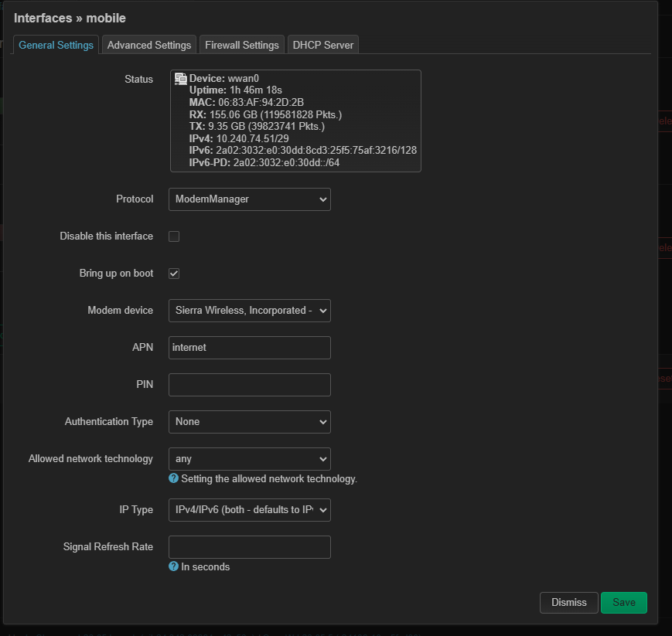Viewport: 672px width, 636px height.
Task: Expand the Authentication Type dropdown
Action: (x=249, y=422)
